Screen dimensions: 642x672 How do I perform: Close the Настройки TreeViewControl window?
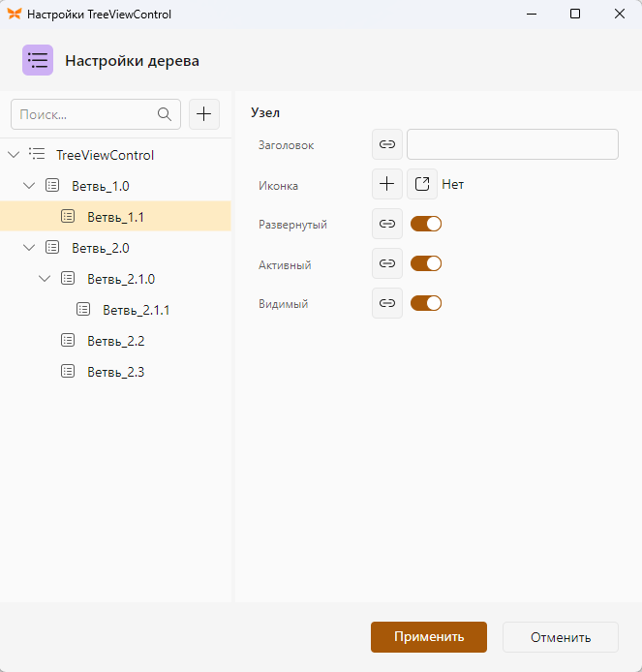(620, 15)
